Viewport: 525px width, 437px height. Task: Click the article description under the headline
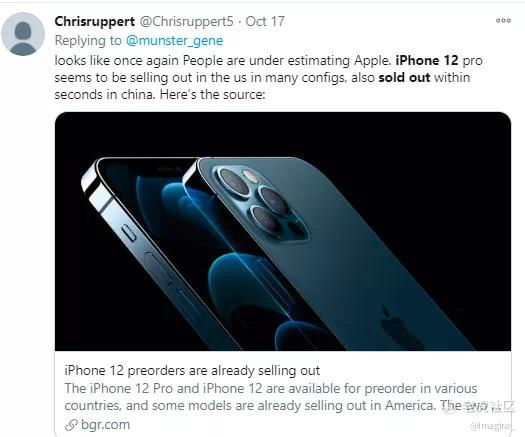271,397
